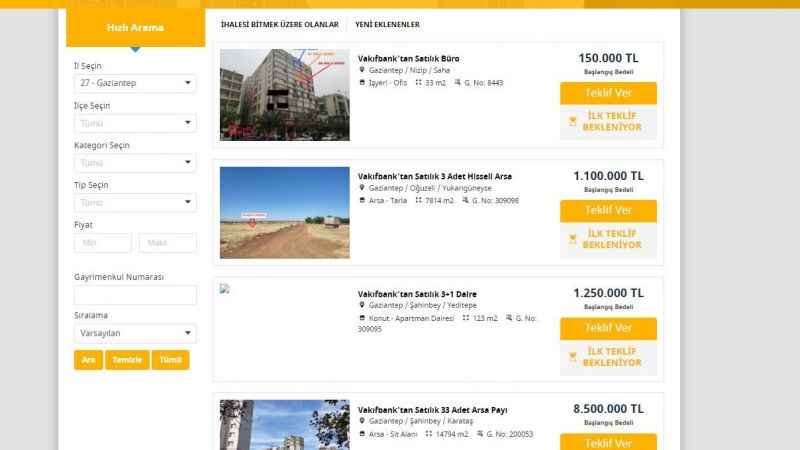Click the type icon by Konut - Apartman Dairesi
This screenshot has width=800, height=450.
coord(362,318)
